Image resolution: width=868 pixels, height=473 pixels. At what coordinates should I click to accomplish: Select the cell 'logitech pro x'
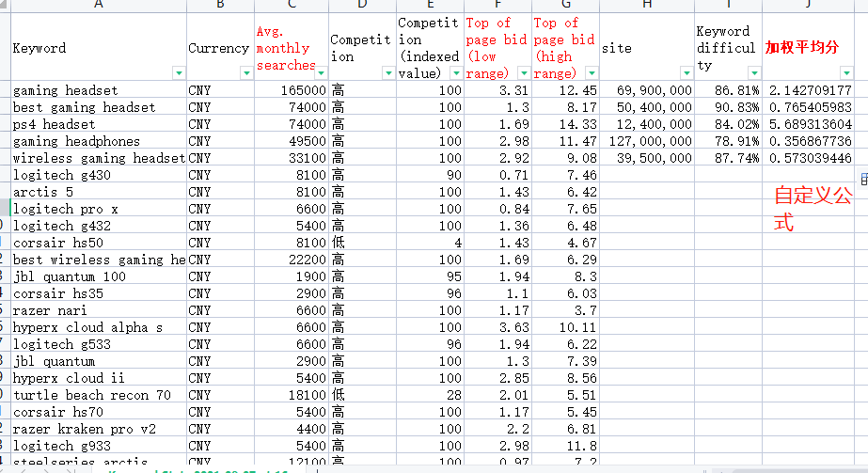tap(99, 209)
